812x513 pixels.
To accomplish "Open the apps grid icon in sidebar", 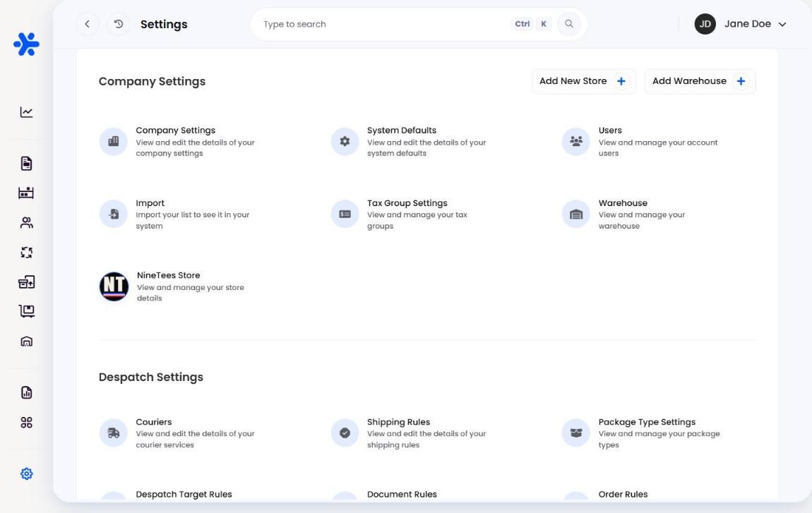I will [26, 423].
